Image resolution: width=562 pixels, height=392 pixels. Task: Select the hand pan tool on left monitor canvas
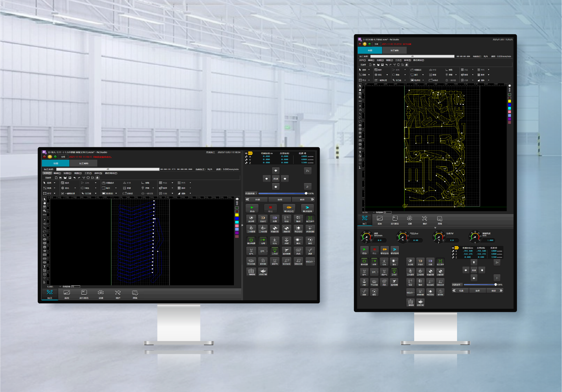pyautogui.click(x=44, y=203)
